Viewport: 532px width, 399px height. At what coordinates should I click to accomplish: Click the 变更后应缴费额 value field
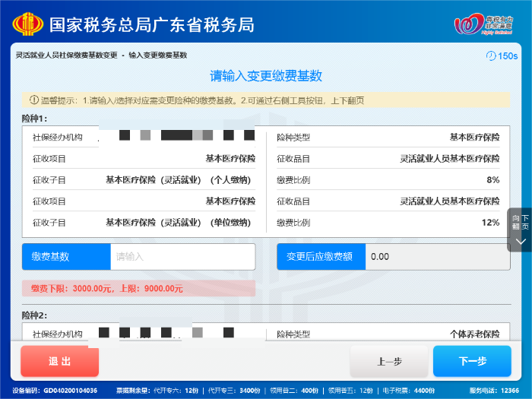click(x=438, y=257)
